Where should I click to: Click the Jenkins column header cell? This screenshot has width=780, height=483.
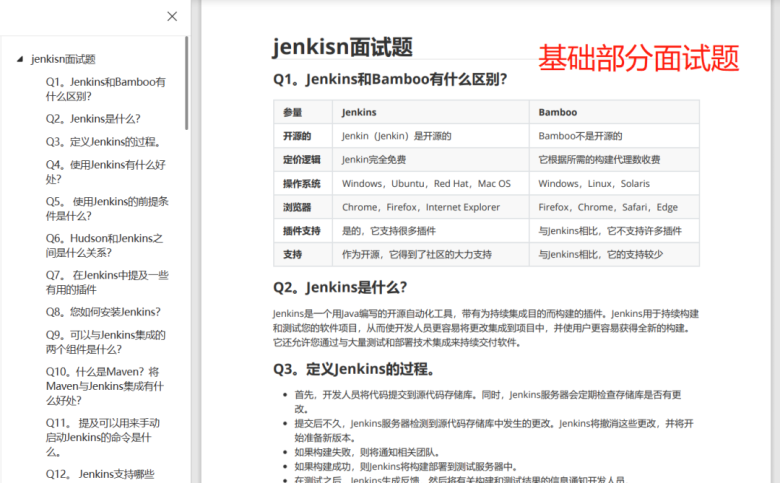[x=431, y=112]
